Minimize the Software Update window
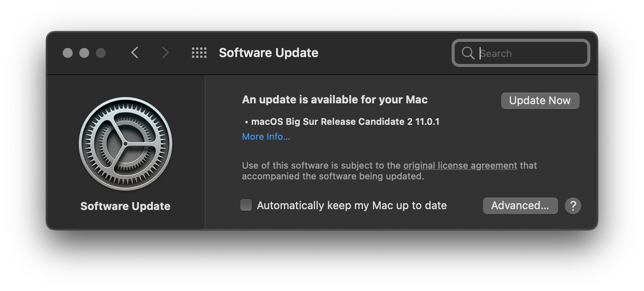The image size is (644, 291). click(x=84, y=53)
